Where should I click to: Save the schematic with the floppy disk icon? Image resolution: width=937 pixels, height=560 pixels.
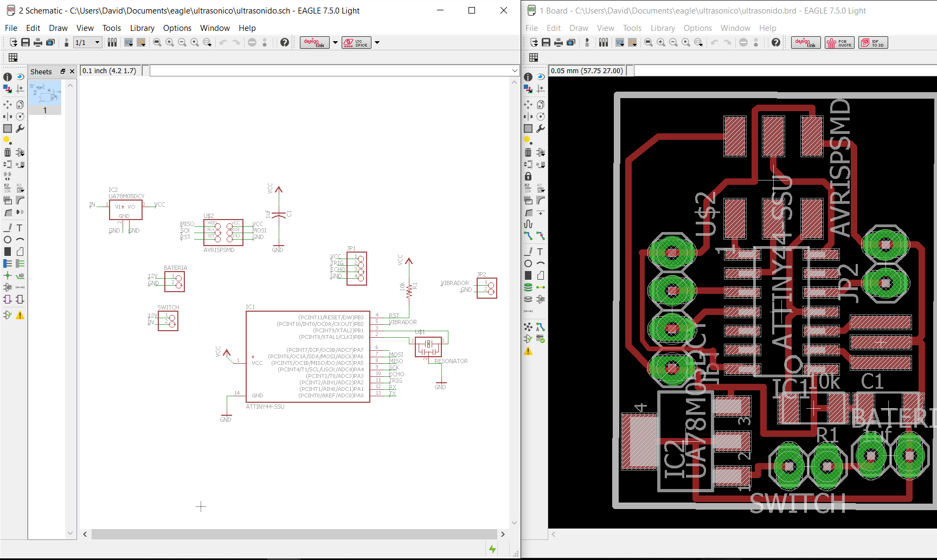(x=25, y=42)
